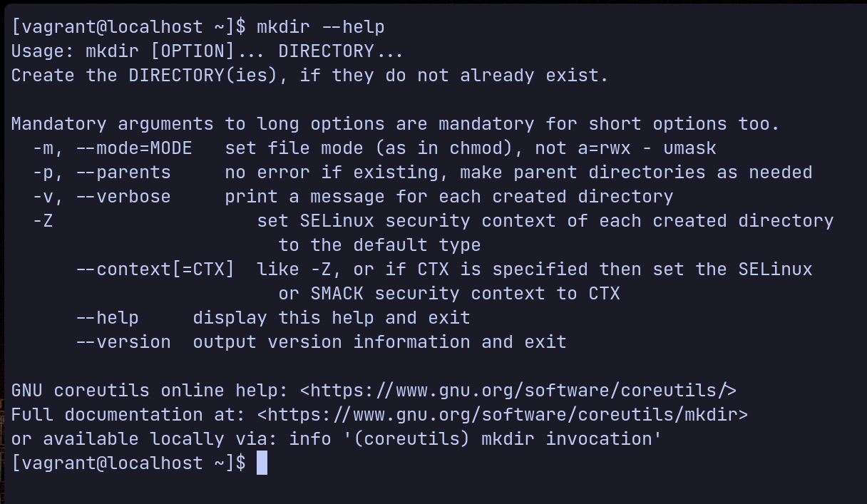Click the '--verbose' option text
This screenshot has width=867, height=504.
click(x=123, y=197)
